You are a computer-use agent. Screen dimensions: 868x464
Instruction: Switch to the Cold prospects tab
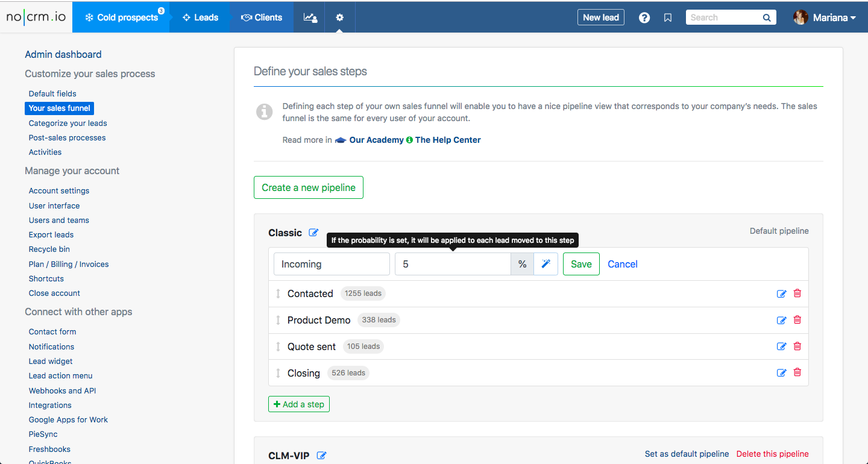click(x=121, y=17)
